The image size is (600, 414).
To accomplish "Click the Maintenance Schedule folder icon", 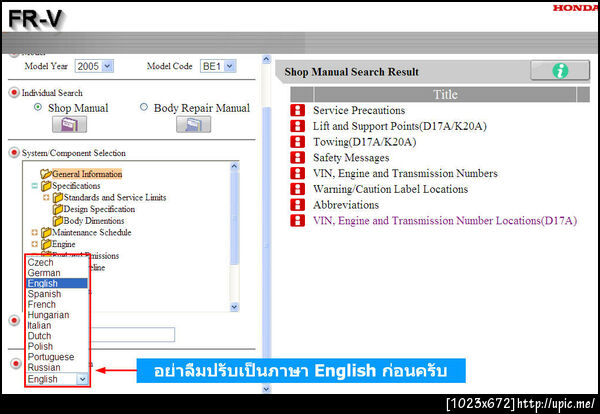I will [x=46, y=232].
